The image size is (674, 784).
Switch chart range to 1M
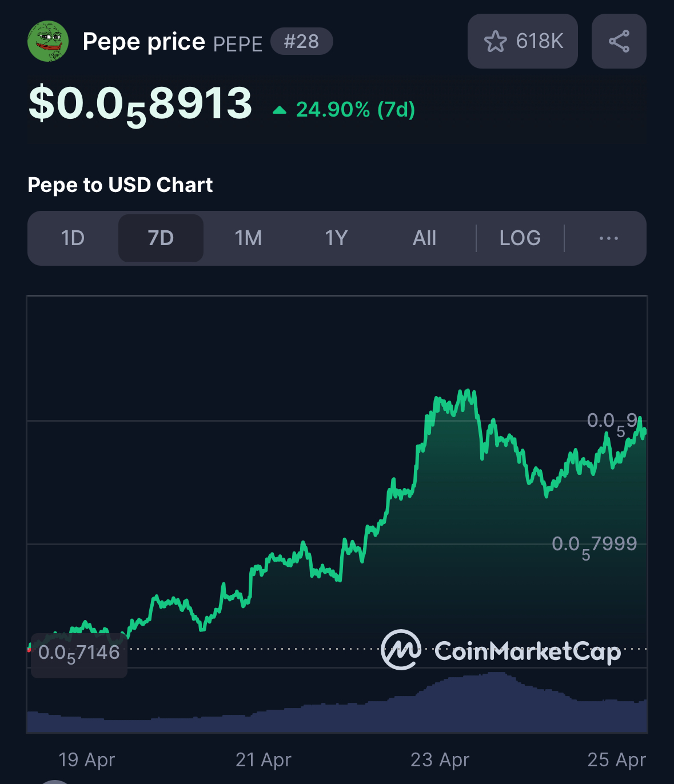[249, 238]
